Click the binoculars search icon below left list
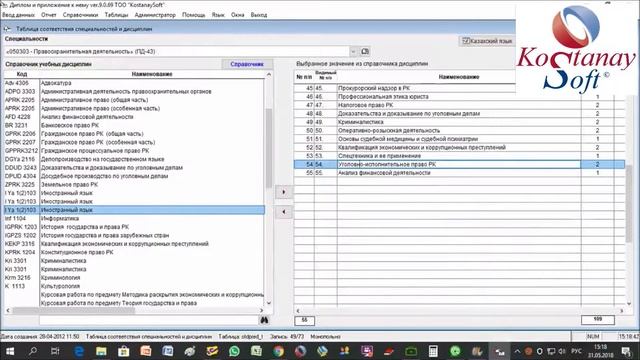The image size is (640, 360). click(x=264, y=320)
